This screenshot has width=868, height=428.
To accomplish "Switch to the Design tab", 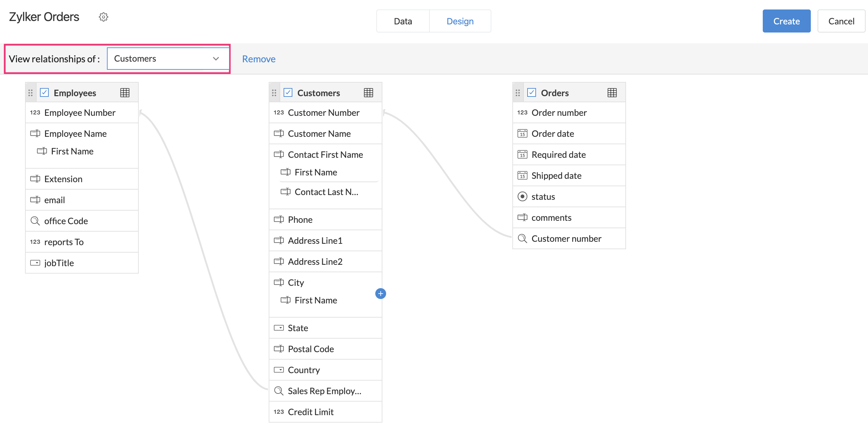I will 460,21.
